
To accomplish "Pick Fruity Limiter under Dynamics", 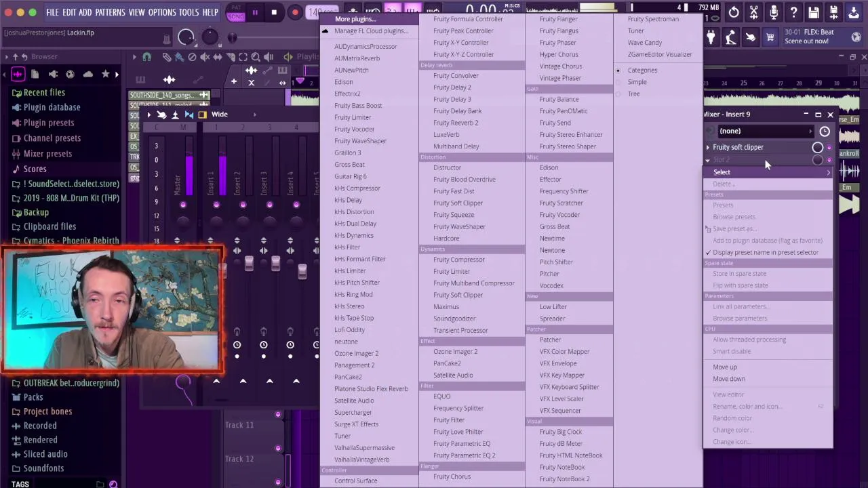I will point(452,271).
